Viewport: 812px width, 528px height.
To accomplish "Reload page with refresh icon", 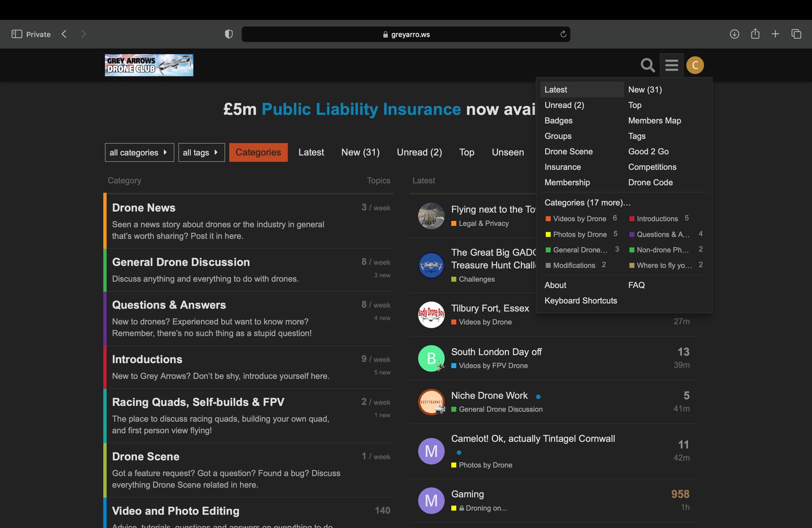I will (x=563, y=34).
